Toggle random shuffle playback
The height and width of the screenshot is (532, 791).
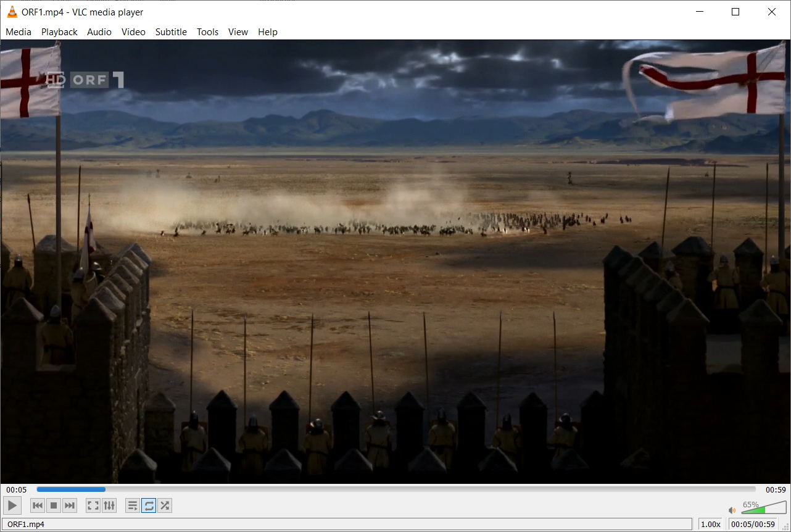(165, 505)
